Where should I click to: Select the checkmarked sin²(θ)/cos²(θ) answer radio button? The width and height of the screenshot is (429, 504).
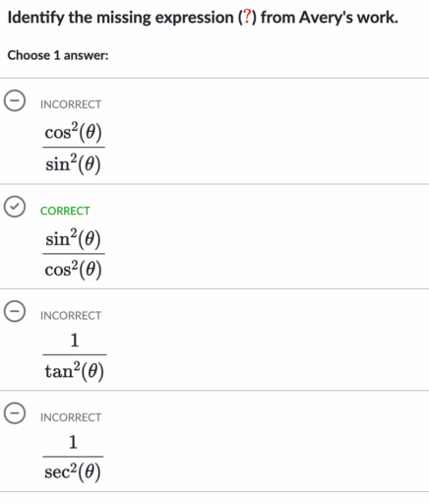[x=15, y=207]
